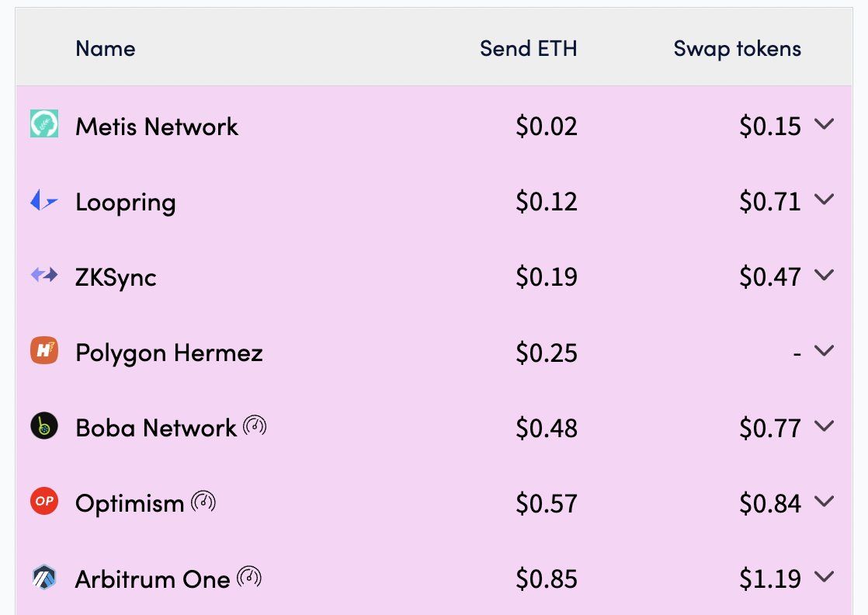Sort by the Swap tokens column header
The height and width of the screenshot is (615, 868).
click(737, 49)
